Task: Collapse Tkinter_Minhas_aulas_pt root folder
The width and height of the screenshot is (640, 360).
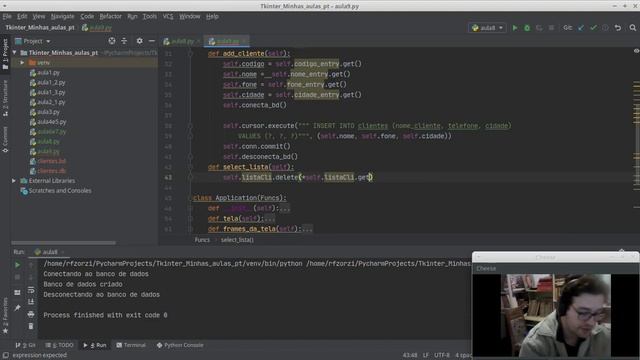Action: (15, 53)
